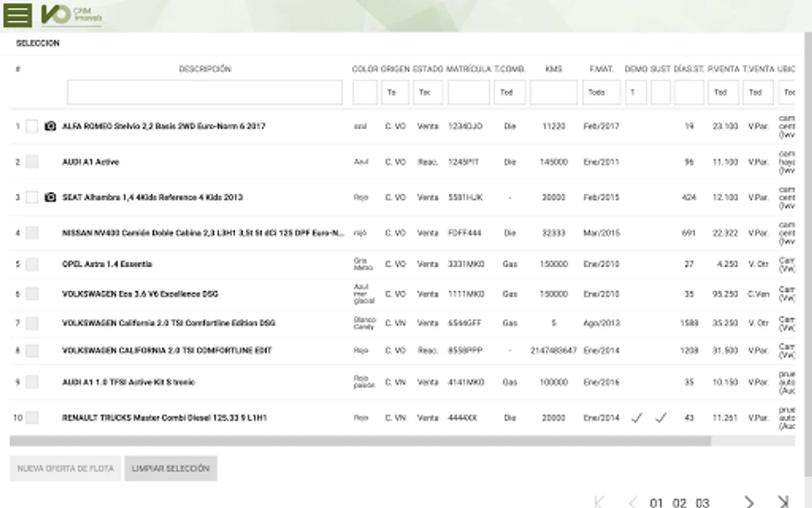This screenshot has height=508, width=812.
Task: Expand the F.MAT. date filter dropdown
Action: 602,93
